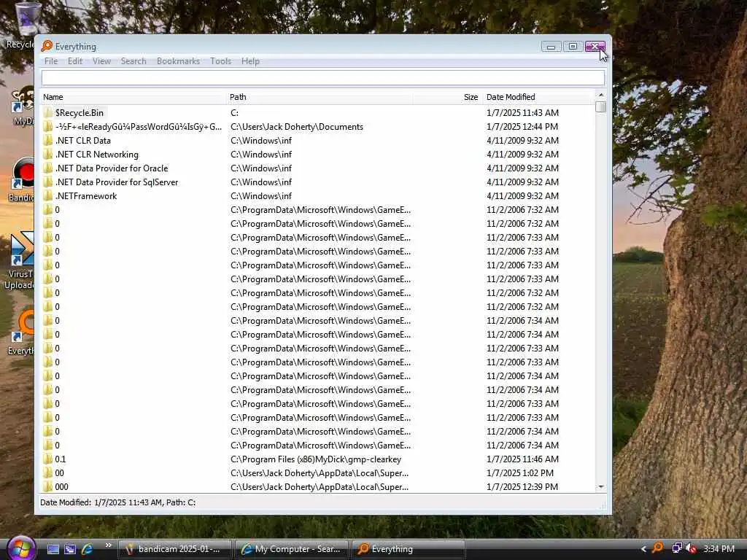
Task: Select the .NET CLR Data folder icon
Action: 47,141
